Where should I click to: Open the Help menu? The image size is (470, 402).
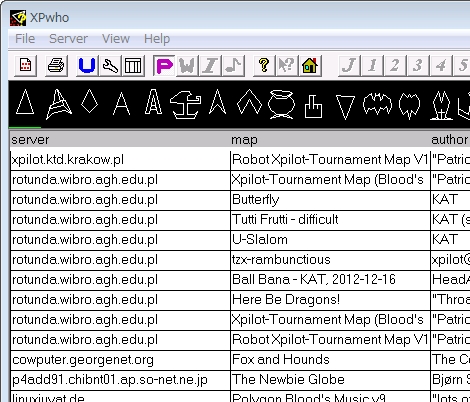[157, 39]
